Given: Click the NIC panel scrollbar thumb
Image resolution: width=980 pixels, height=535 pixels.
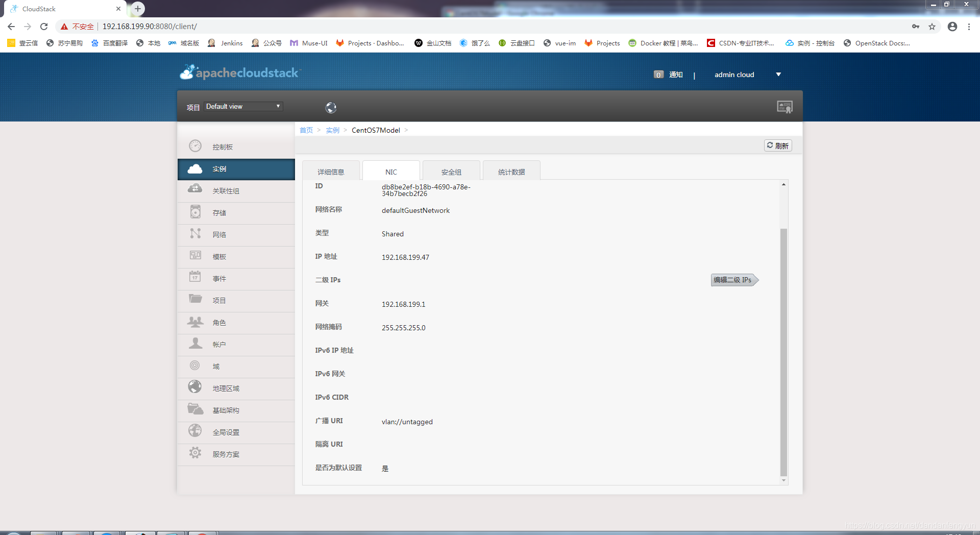Looking at the screenshot, I should (x=783, y=352).
